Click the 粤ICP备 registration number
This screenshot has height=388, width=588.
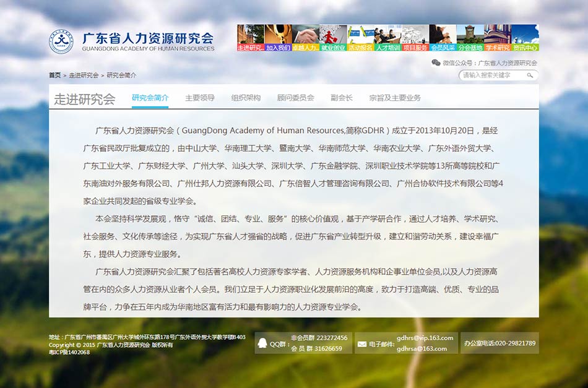tap(69, 352)
